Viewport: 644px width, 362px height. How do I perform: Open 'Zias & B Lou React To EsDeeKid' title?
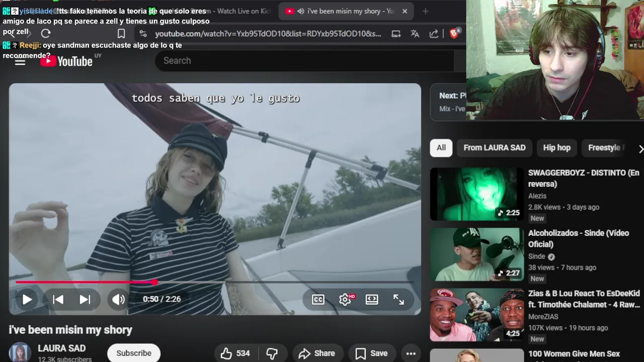(584, 299)
